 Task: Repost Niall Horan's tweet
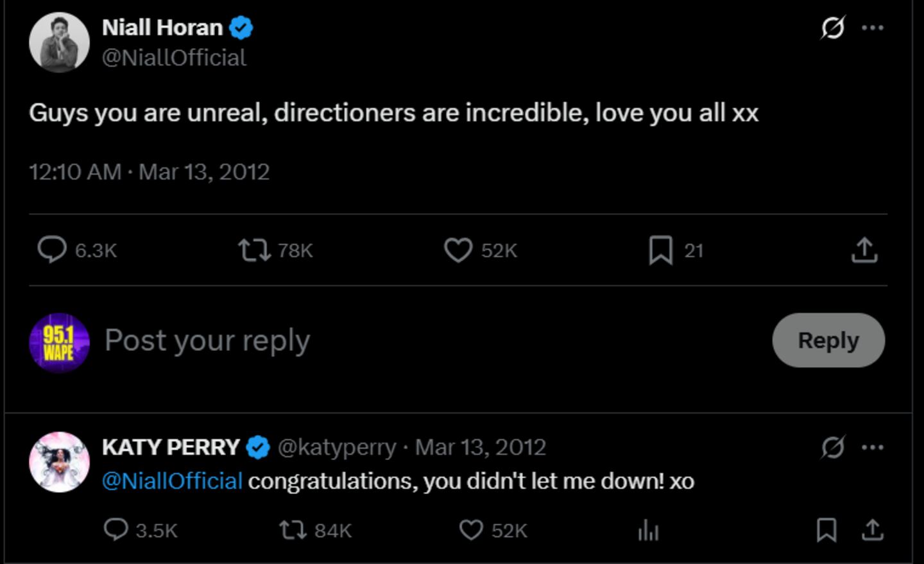click(x=255, y=250)
